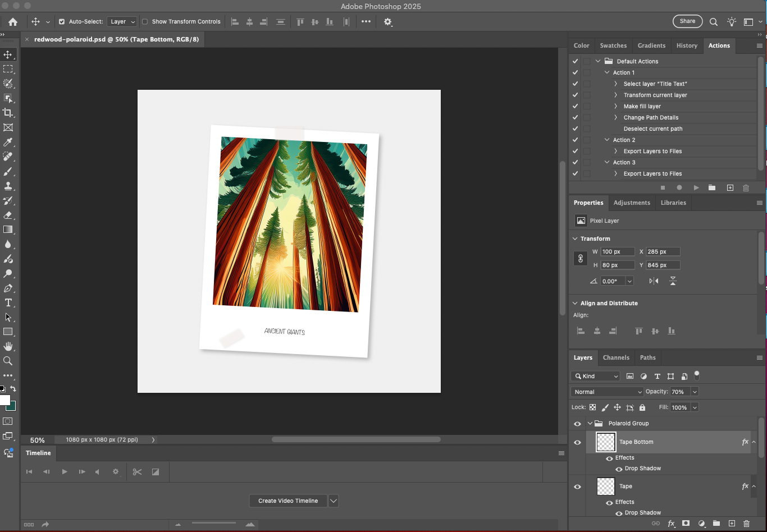Hide the Tape Bottom layer
Image resolution: width=767 pixels, height=532 pixels.
(577, 442)
